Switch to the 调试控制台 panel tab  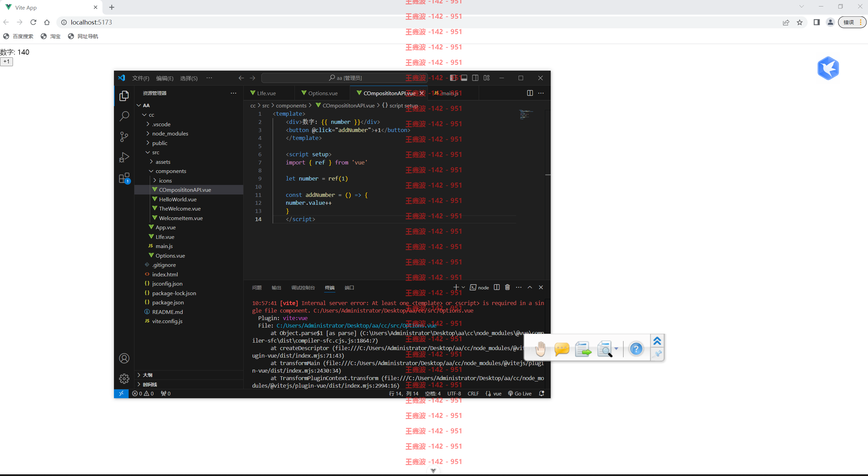tap(303, 288)
